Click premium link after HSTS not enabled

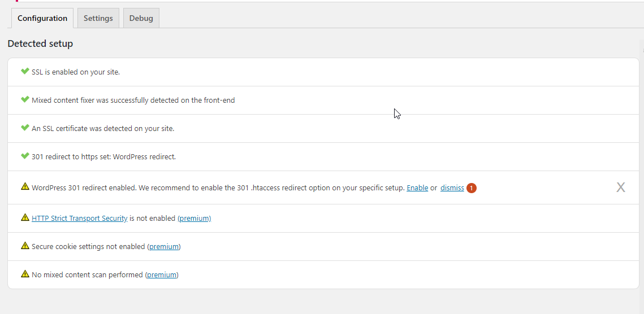(x=195, y=219)
